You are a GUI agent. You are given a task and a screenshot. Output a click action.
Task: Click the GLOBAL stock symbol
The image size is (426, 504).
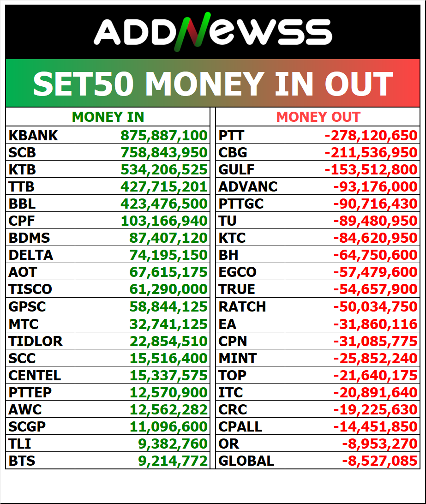(x=246, y=460)
